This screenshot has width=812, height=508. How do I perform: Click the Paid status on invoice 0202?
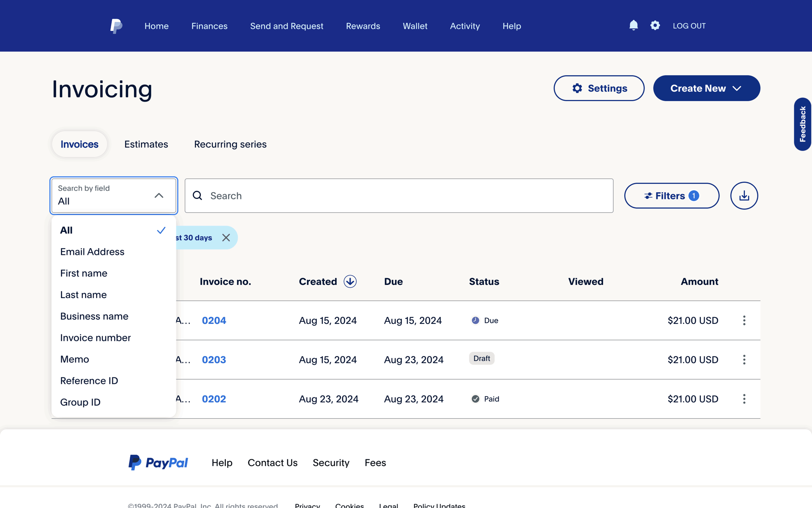(x=486, y=399)
